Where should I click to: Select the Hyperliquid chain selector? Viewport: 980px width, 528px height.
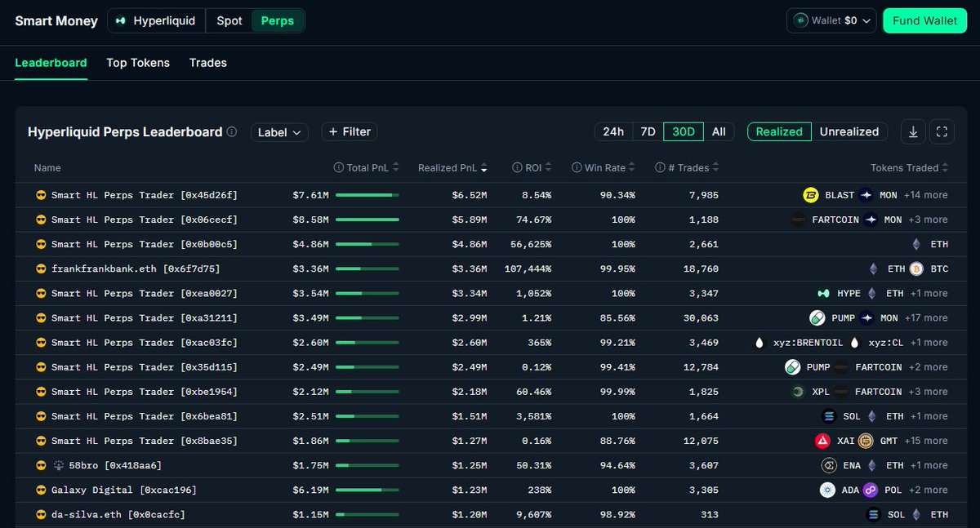click(156, 20)
